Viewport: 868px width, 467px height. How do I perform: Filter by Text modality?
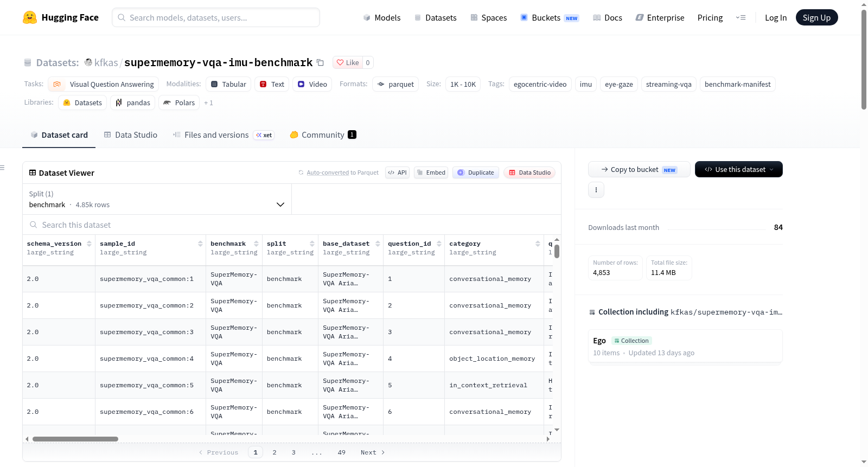tap(272, 84)
